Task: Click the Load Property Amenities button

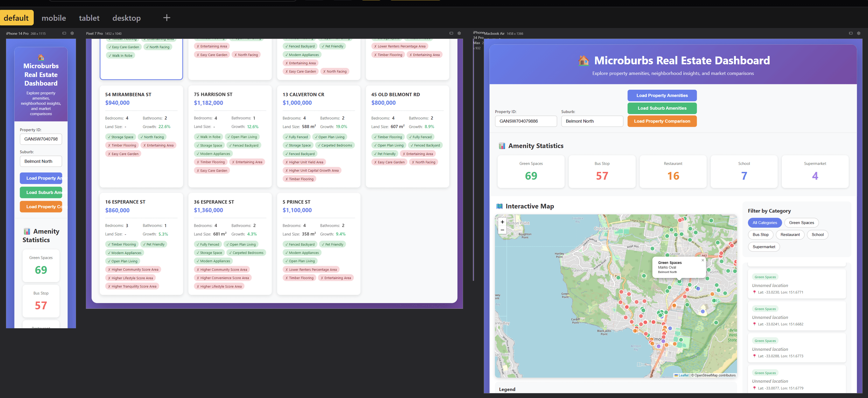Action: (x=662, y=95)
